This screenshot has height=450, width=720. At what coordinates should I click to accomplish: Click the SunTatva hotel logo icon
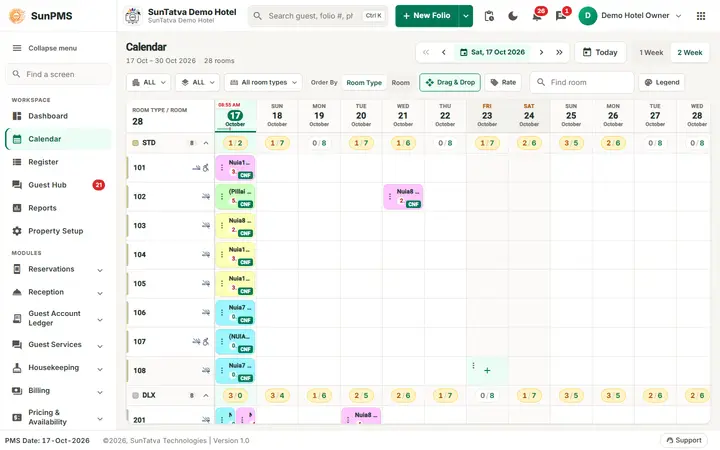click(133, 16)
